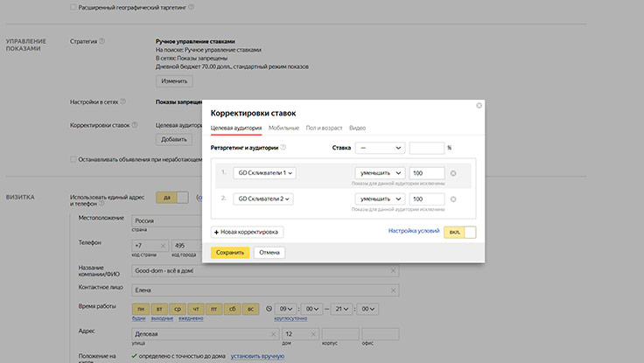Viewport: 644px width, 363px height.
Task: Clear the company name field with X
Action: [393, 270]
